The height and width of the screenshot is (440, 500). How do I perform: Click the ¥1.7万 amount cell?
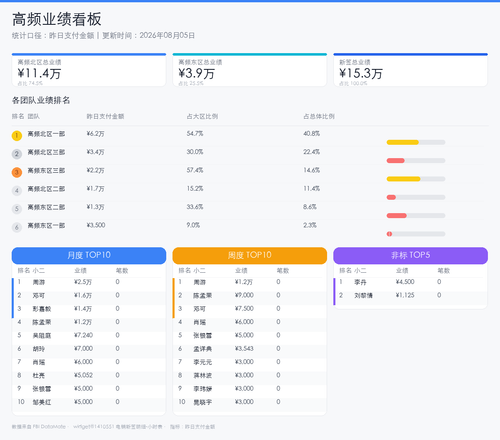(95, 189)
